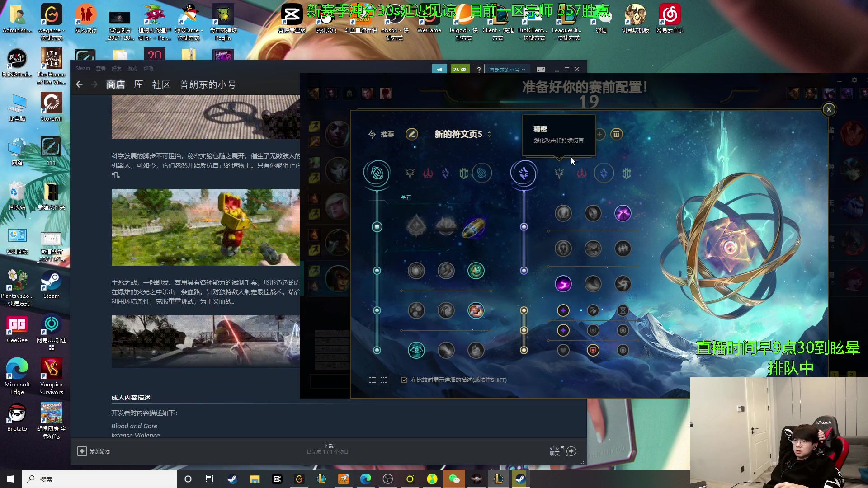
Task: Select the attack speed stat shard
Action: click(x=593, y=310)
